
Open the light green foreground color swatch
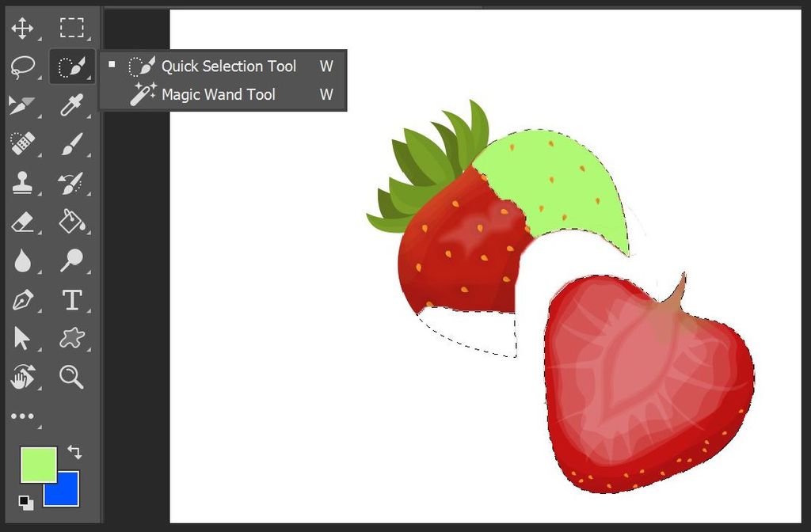pyautogui.click(x=38, y=465)
